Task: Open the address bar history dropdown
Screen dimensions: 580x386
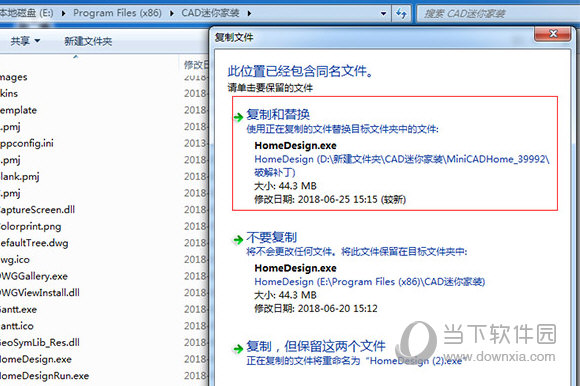Action: pos(384,14)
